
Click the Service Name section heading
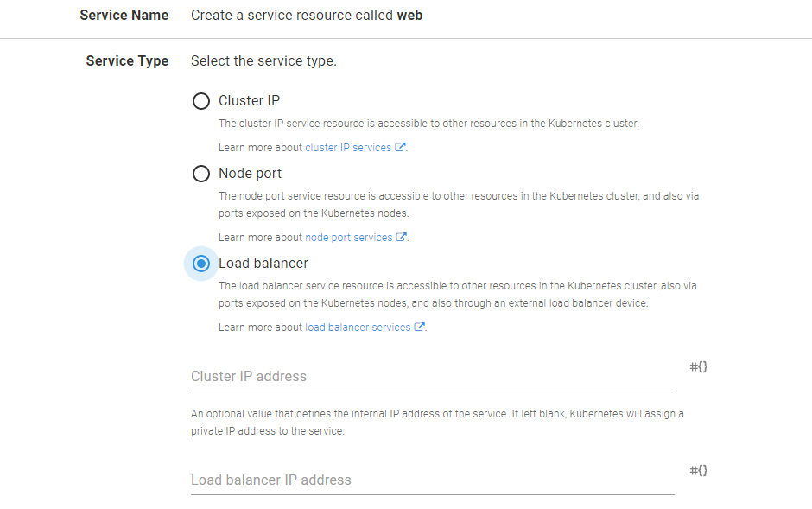[x=124, y=16]
